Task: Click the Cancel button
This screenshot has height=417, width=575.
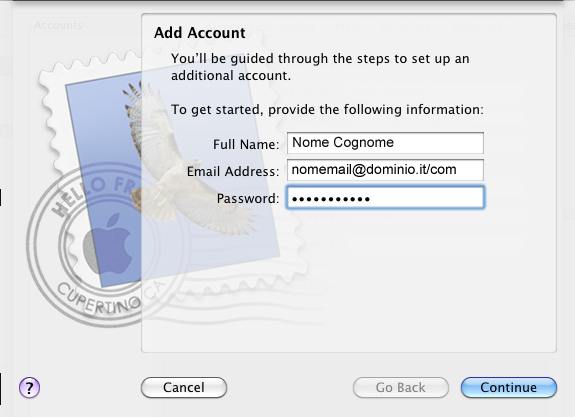Action: point(184,387)
